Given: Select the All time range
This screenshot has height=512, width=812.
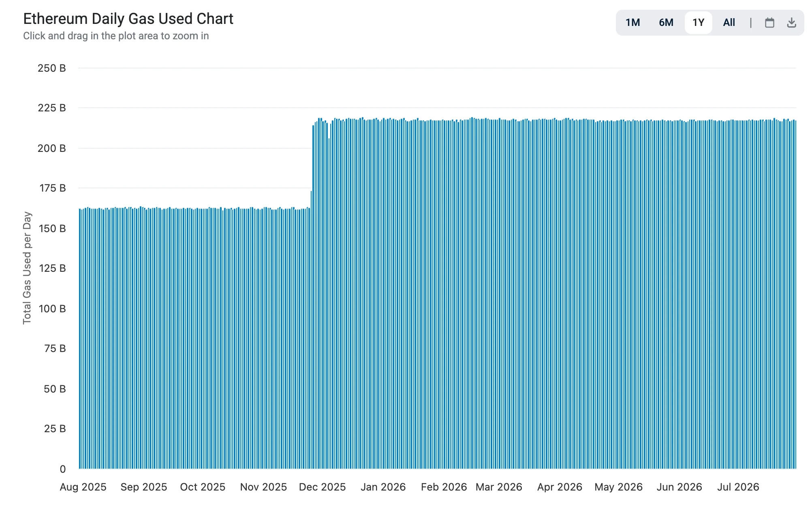Looking at the screenshot, I should click(729, 23).
